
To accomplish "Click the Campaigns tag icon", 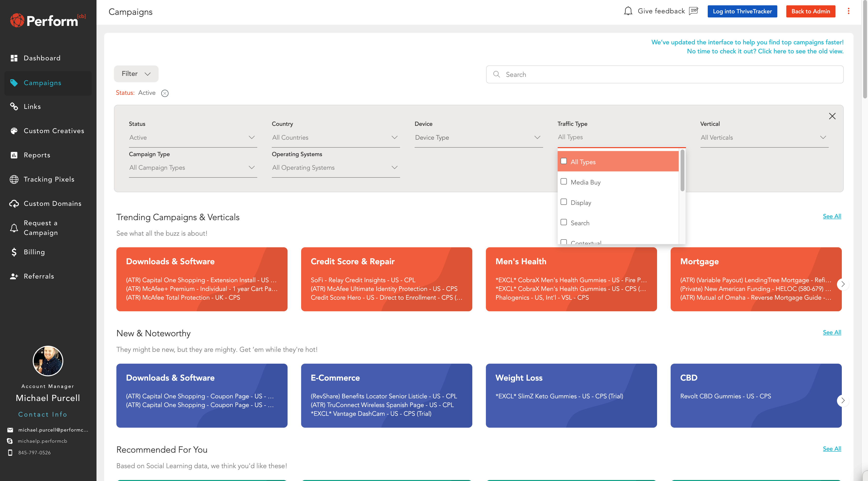I will [x=14, y=83].
